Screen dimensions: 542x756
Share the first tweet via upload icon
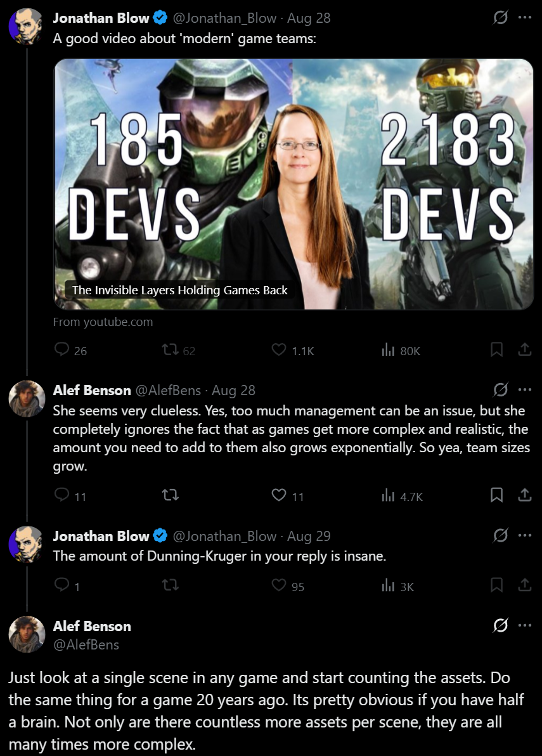(x=525, y=349)
